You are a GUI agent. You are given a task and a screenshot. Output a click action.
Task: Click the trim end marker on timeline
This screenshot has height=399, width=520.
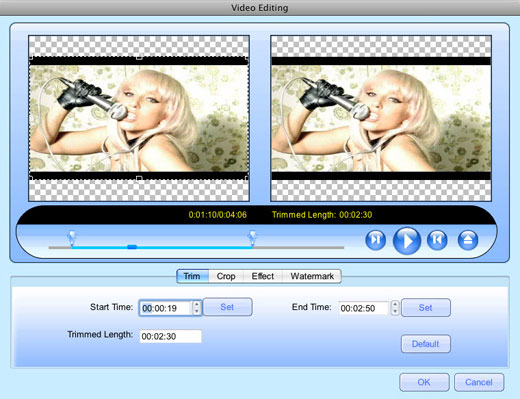pos(252,238)
